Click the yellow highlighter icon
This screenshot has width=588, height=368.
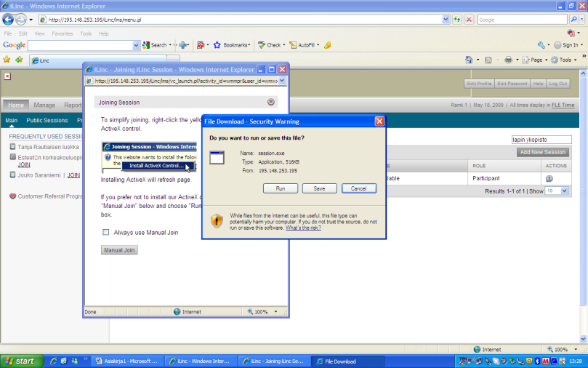tap(327, 45)
